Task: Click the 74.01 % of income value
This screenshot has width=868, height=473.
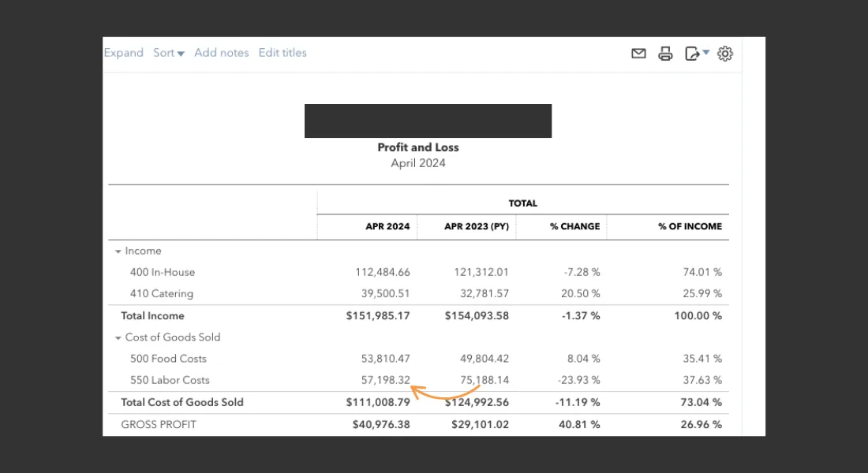Action: (702, 272)
